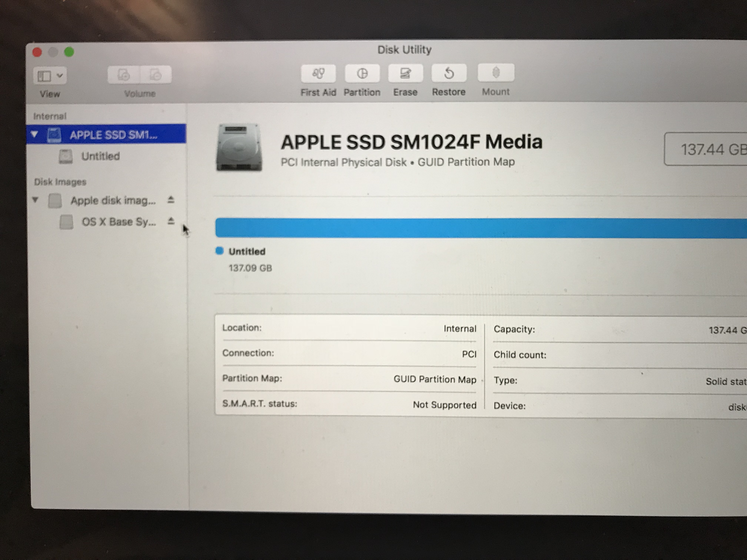The image size is (747, 560).
Task: Click the add volume icon
Action: [124, 75]
